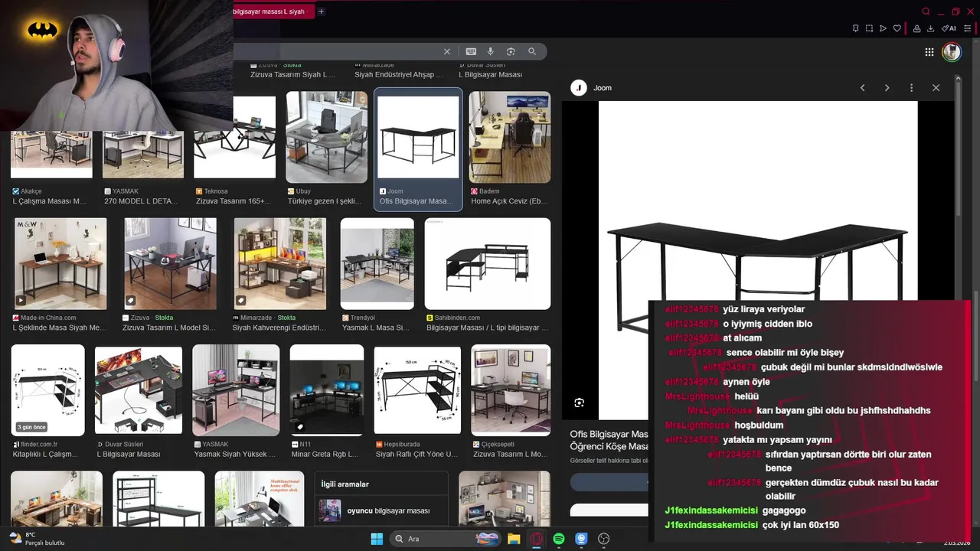Screen dimensions: 980x551
Task: Open the blue camera app in taskbar
Action: (x=581, y=539)
